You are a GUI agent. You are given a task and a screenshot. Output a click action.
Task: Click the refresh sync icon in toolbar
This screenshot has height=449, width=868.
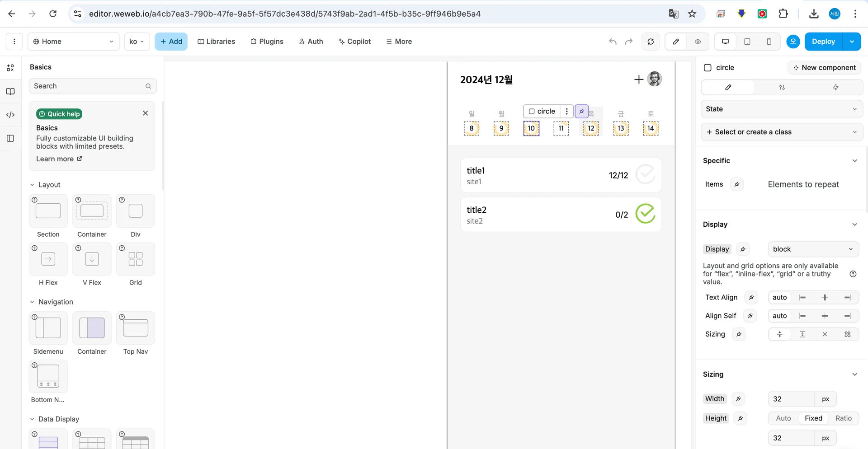(x=651, y=42)
